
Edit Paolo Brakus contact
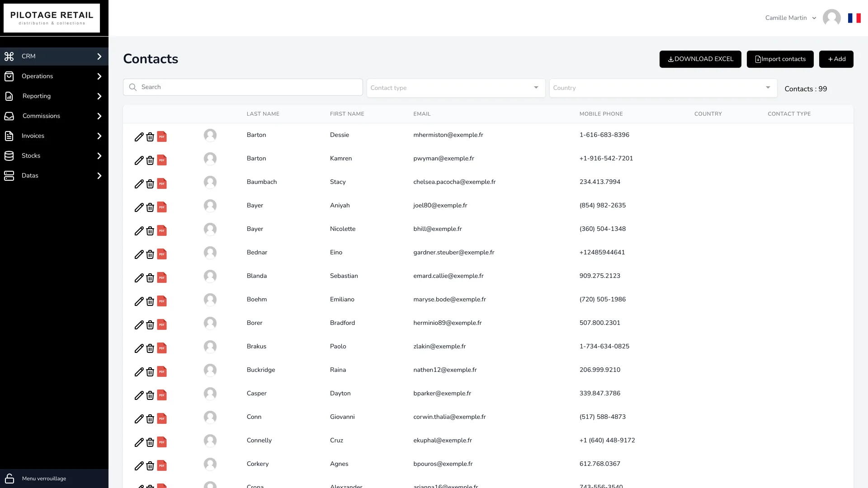pyautogui.click(x=139, y=348)
